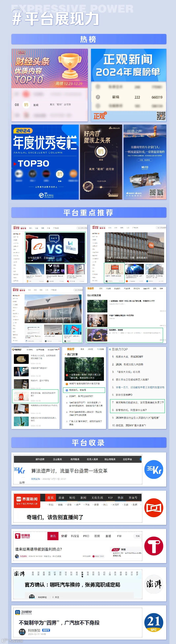Click 科技新知 author link under 36Kr article

pos(36,479)
